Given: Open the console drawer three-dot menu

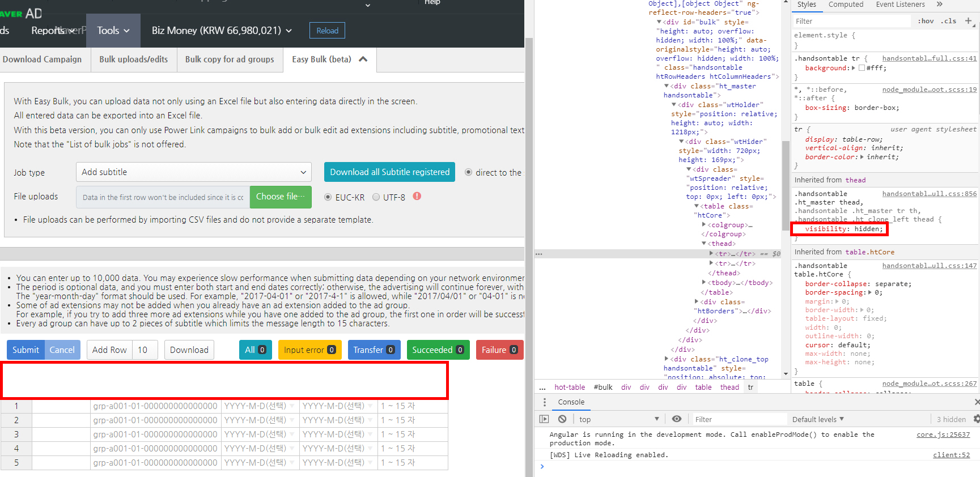Looking at the screenshot, I should tap(545, 402).
